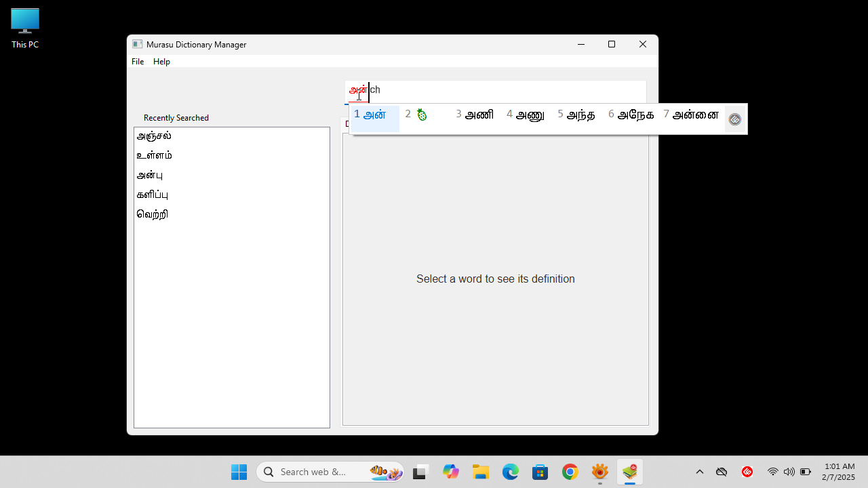Open the Help menu

[x=161, y=61]
